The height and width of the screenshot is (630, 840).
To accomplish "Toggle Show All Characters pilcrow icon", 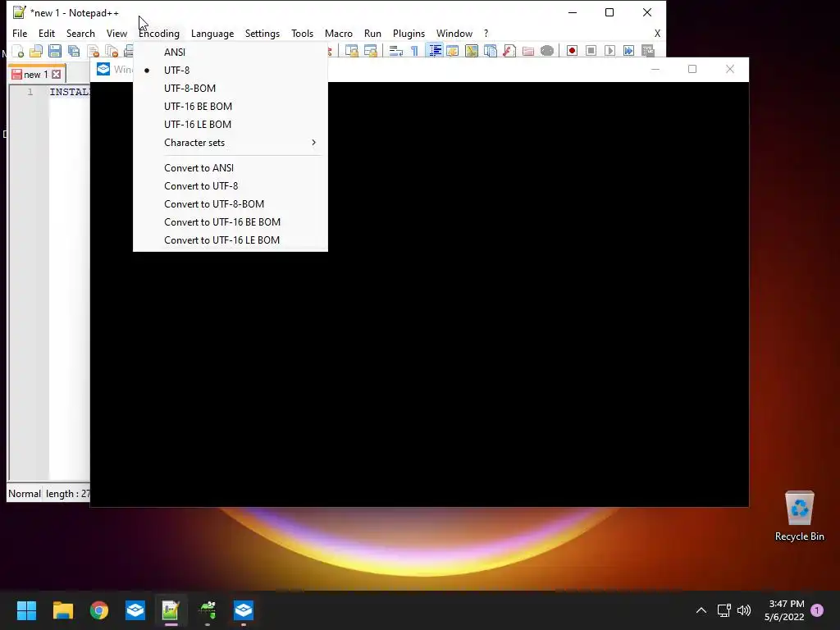I will [414, 51].
